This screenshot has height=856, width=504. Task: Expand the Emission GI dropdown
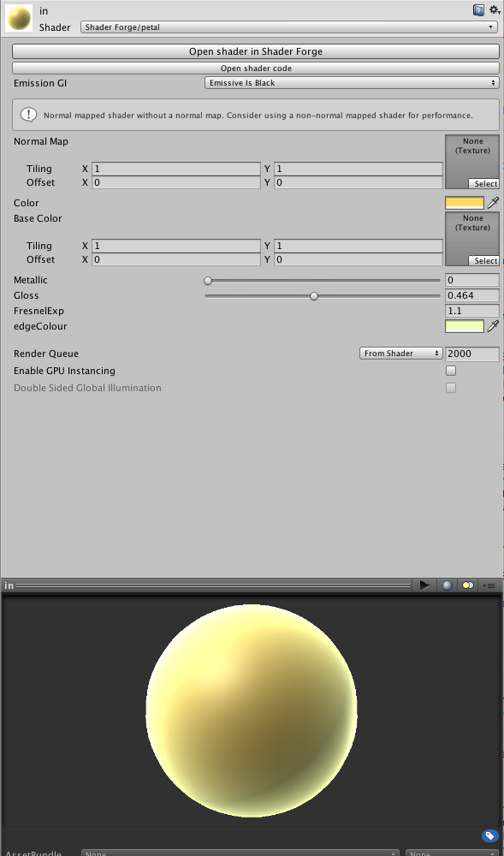[x=352, y=83]
